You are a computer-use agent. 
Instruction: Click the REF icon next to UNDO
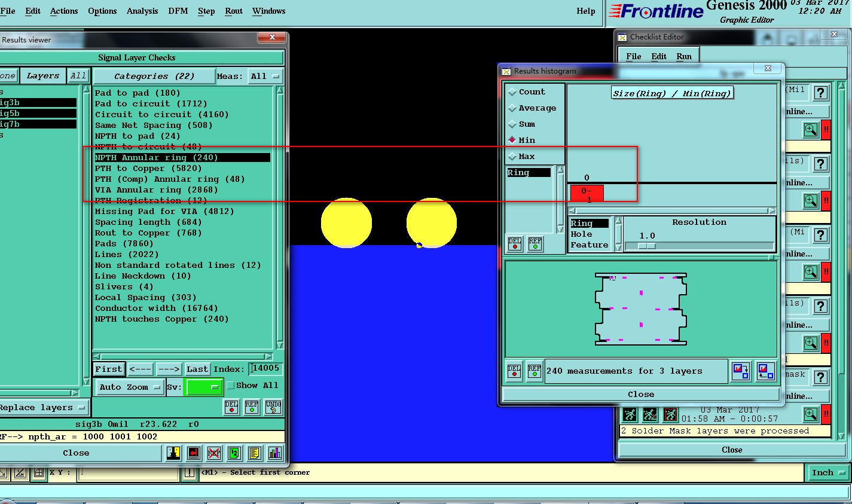pyautogui.click(x=252, y=407)
